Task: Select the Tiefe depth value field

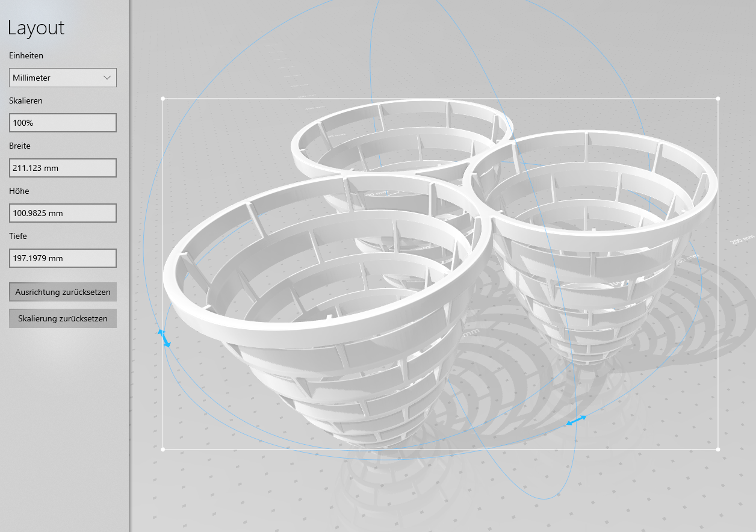Action: coord(63,258)
